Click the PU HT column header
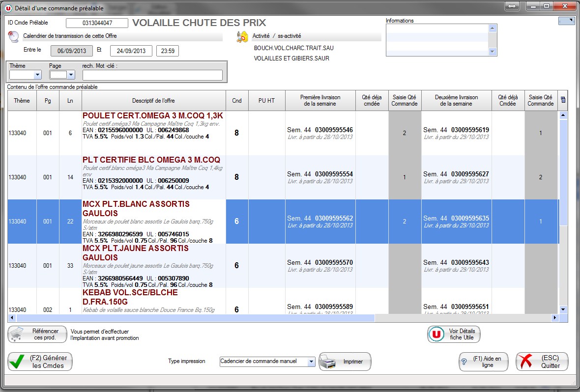The image size is (580, 392). 266,100
